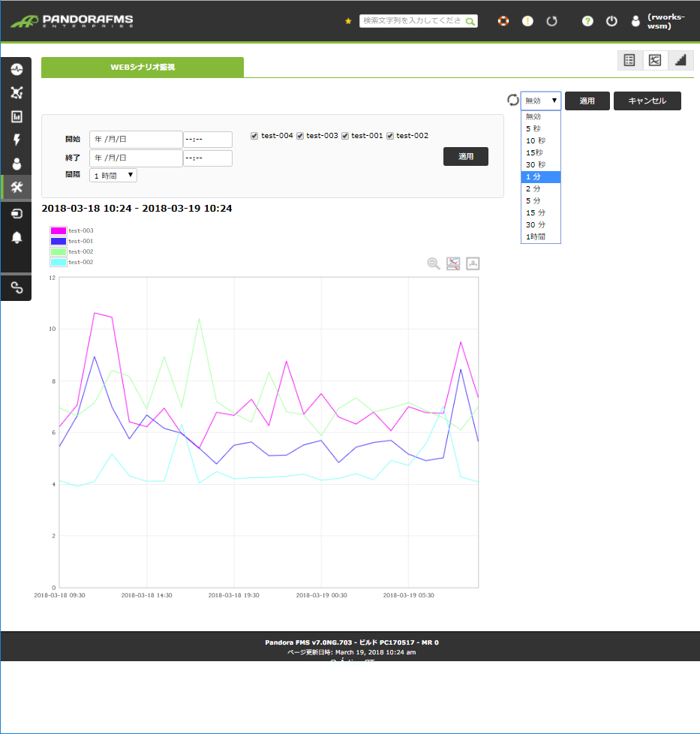700x734 pixels.
Task: Click the refresh icon beside the interval dropdown
Action: point(513,100)
